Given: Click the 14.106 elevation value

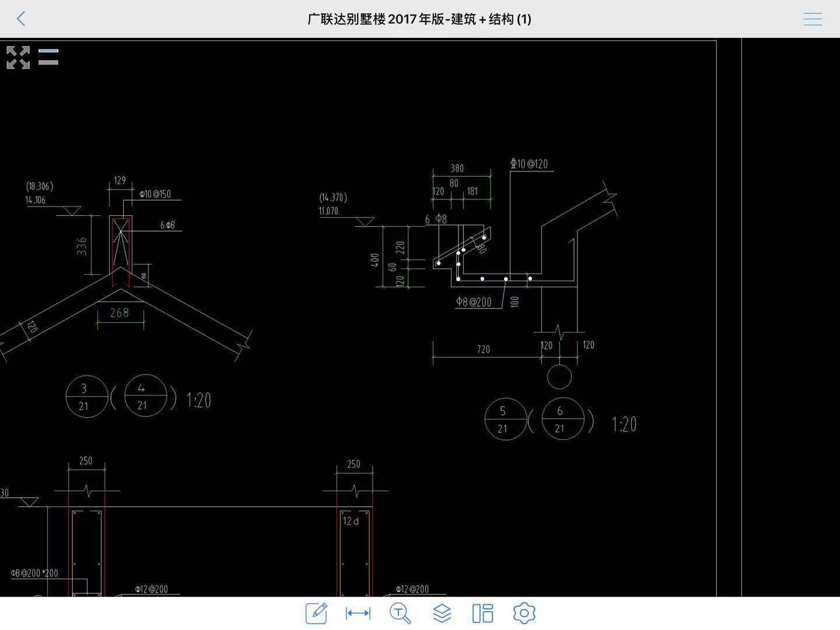Looking at the screenshot, I should point(35,200).
